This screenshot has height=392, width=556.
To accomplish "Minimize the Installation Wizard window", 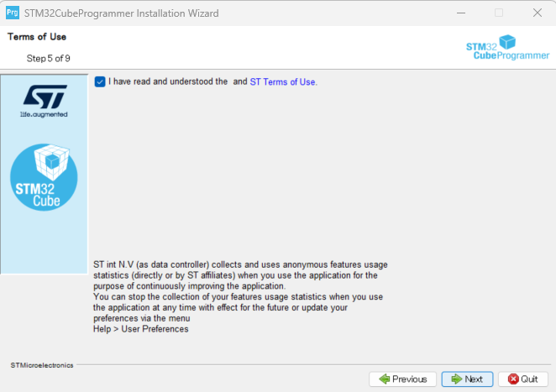I will coord(461,13).
